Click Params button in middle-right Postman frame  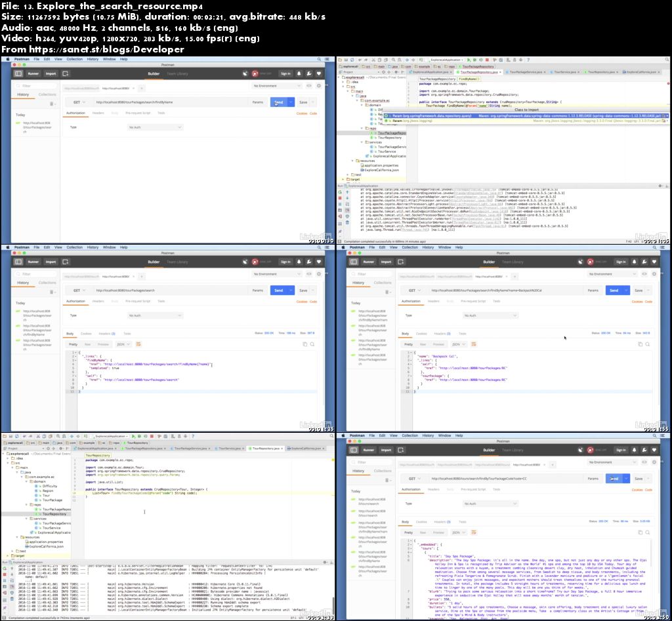[x=593, y=290]
